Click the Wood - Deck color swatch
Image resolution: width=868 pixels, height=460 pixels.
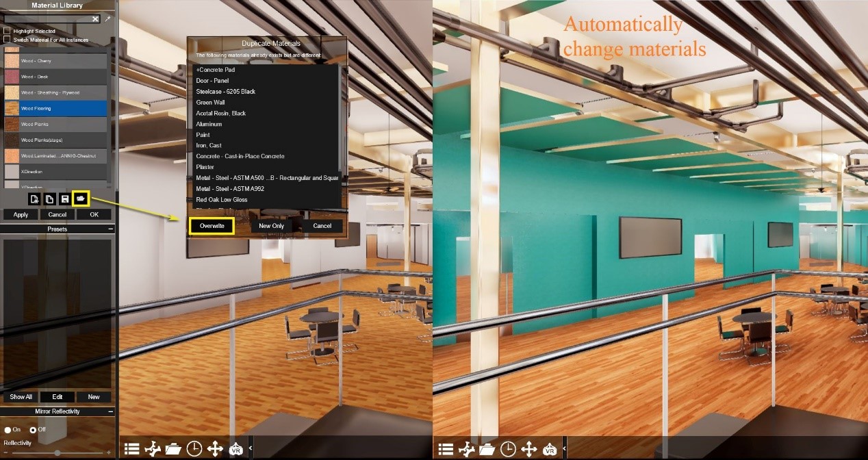tap(12, 77)
